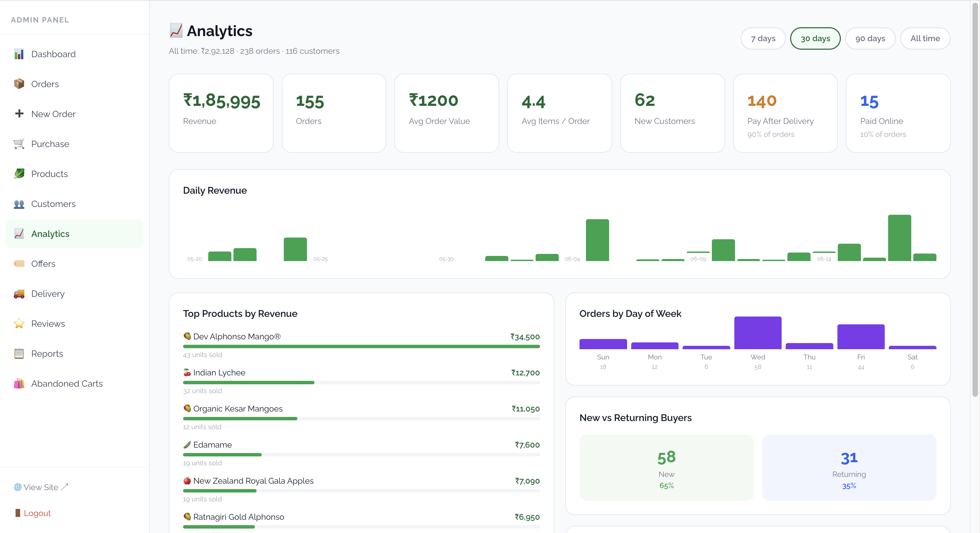
Task: Click the Daily Revenue bar right of the 06-04 label
Action: click(x=597, y=240)
